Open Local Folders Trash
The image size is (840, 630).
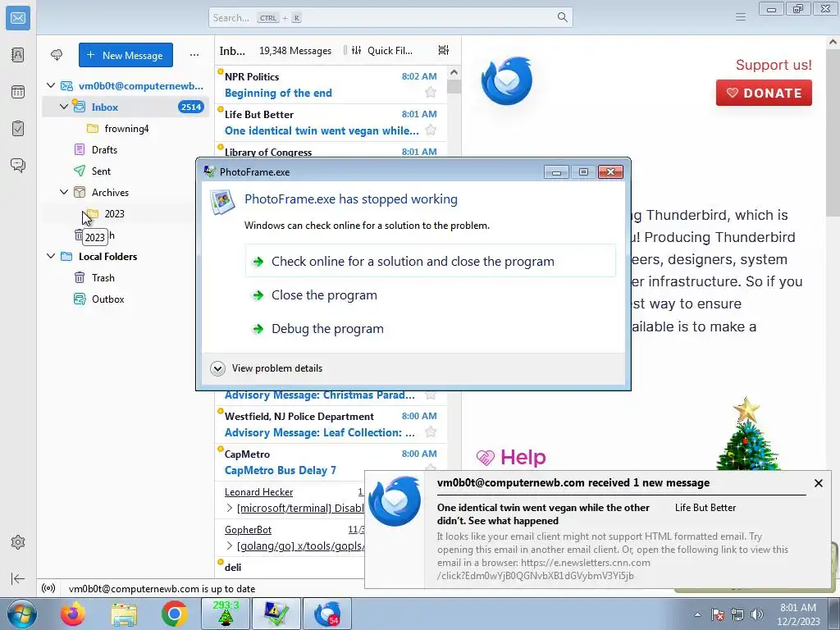click(x=103, y=277)
